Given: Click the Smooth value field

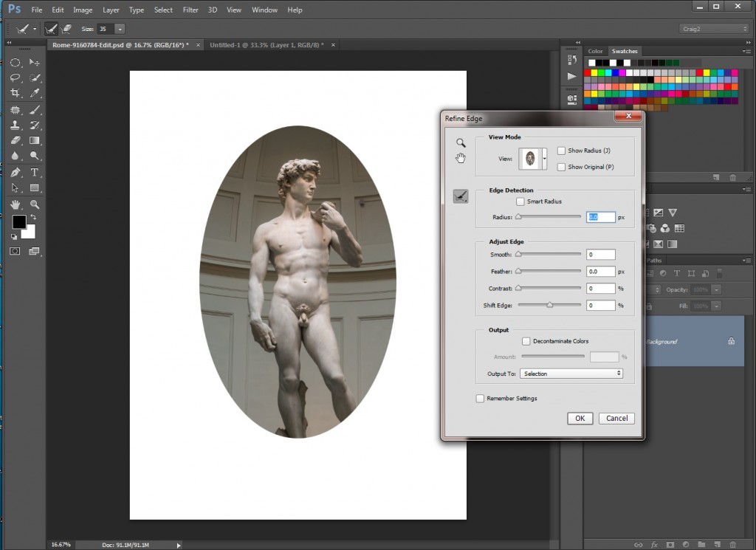Looking at the screenshot, I should 601,255.
